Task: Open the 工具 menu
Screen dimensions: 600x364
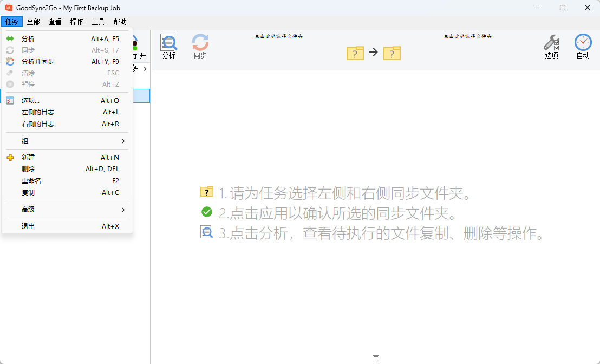Action: tap(98, 22)
